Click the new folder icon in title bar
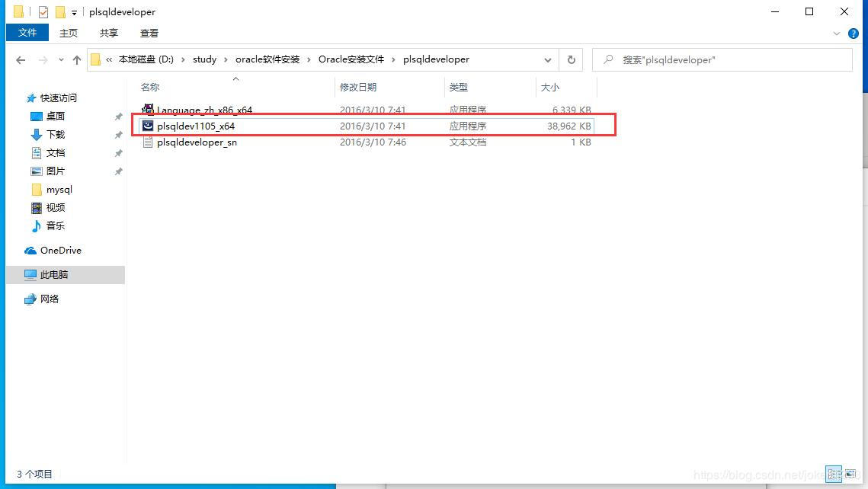 [60, 11]
